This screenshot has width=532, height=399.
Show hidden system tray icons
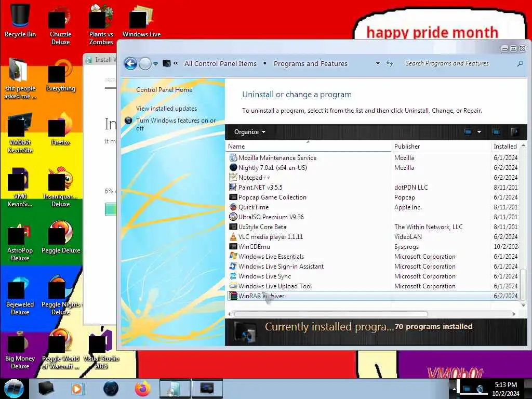pos(454,389)
